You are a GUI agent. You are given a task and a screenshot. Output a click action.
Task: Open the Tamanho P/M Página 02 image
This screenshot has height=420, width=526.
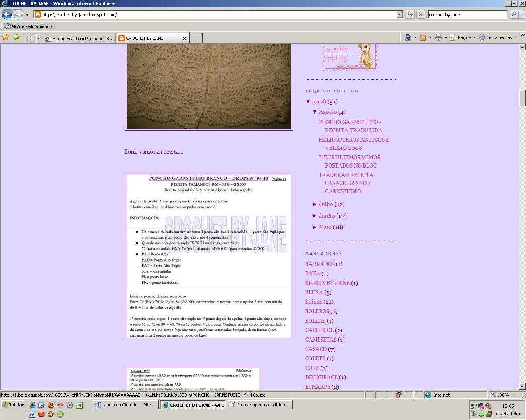click(193, 378)
